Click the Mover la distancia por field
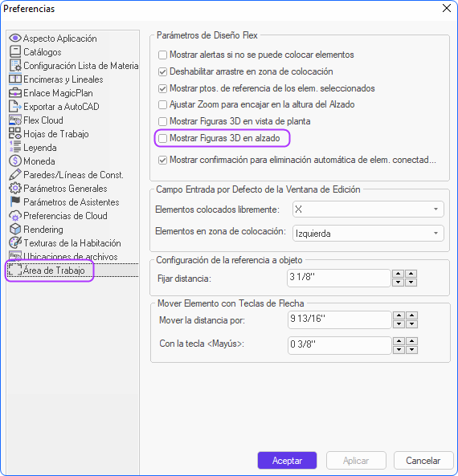 tap(339, 319)
